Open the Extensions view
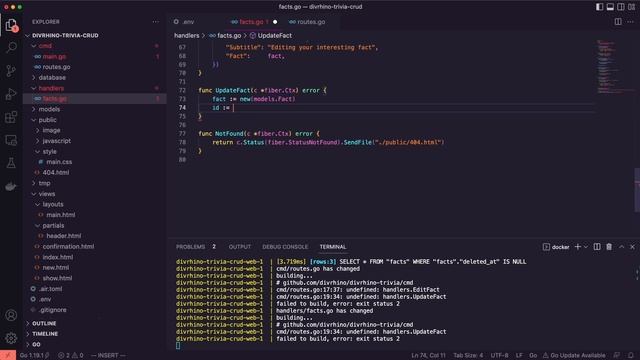640x360 pixels. 11,117
